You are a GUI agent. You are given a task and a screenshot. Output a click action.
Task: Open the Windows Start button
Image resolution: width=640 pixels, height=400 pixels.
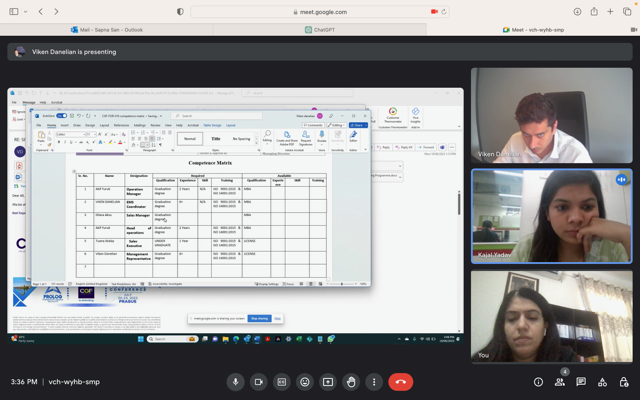140,339
